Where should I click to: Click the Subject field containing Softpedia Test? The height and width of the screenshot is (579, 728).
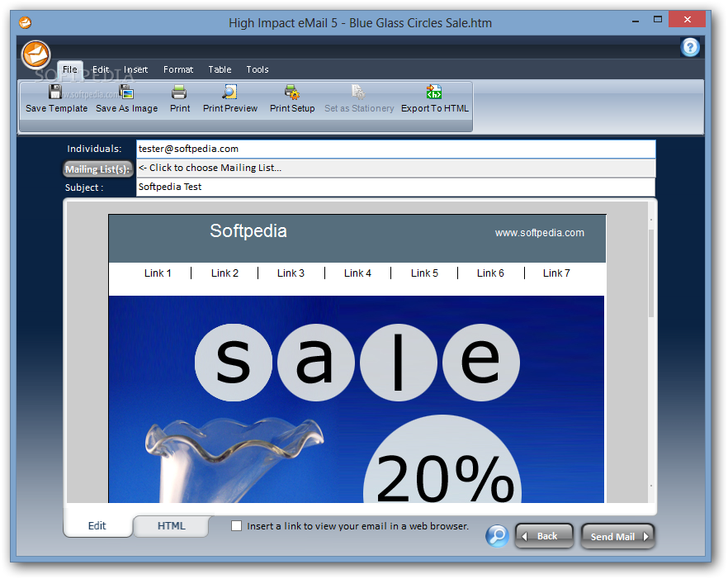[395, 187]
